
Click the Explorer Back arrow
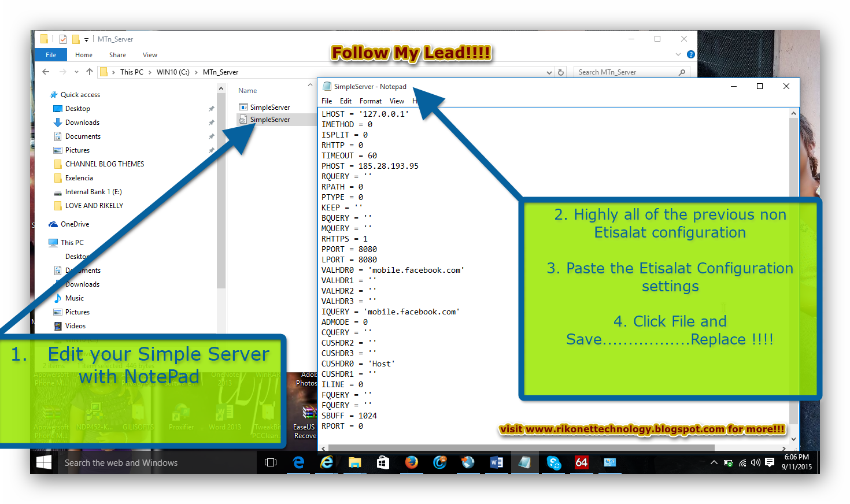click(46, 72)
